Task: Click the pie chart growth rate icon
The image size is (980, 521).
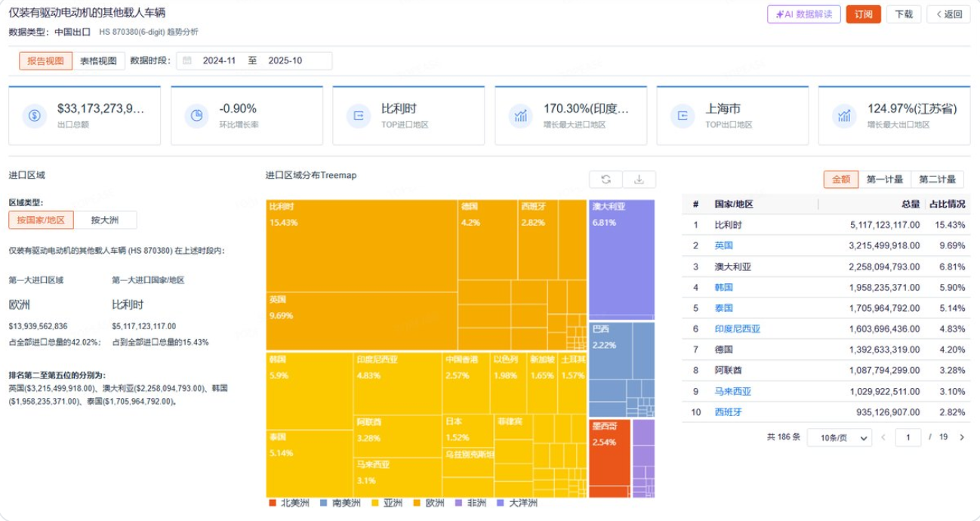Action: (x=197, y=116)
